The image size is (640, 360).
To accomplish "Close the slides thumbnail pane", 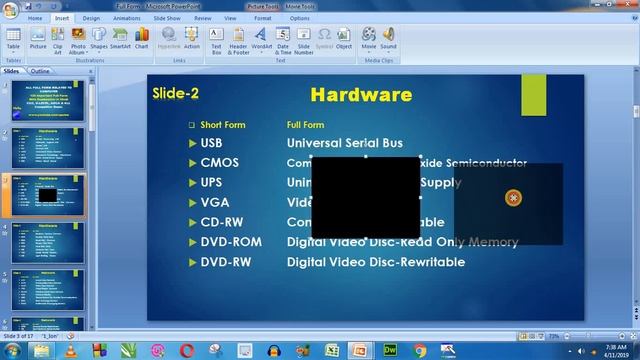I will [91, 71].
